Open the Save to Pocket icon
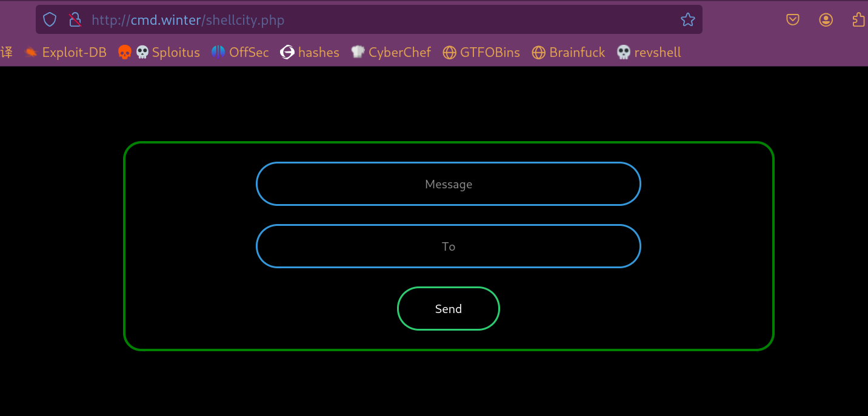This screenshot has width=868, height=416. (x=793, y=20)
